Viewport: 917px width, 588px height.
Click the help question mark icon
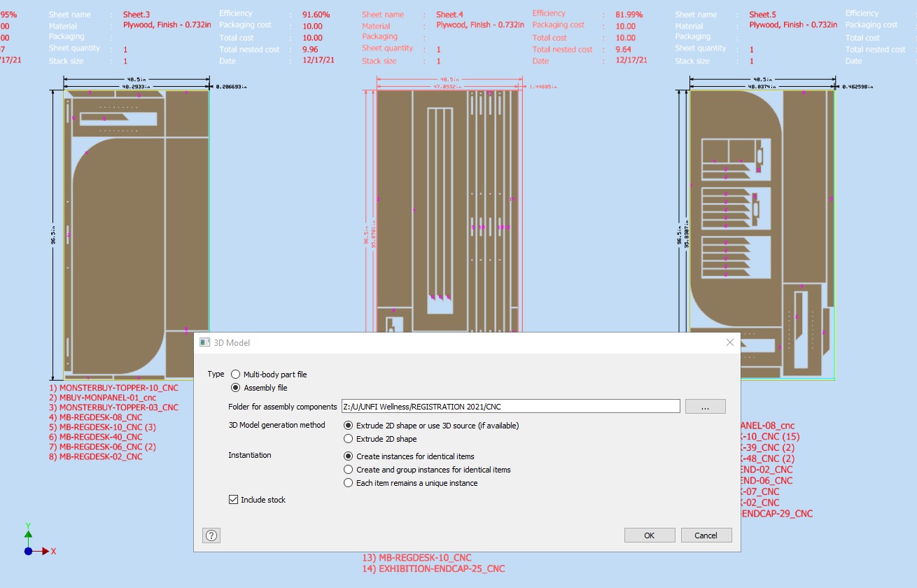click(211, 535)
